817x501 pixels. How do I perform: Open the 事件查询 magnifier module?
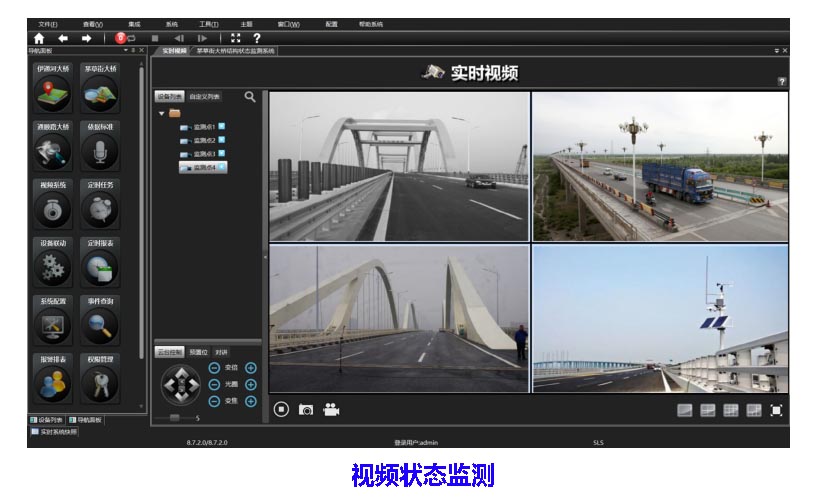click(x=100, y=323)
